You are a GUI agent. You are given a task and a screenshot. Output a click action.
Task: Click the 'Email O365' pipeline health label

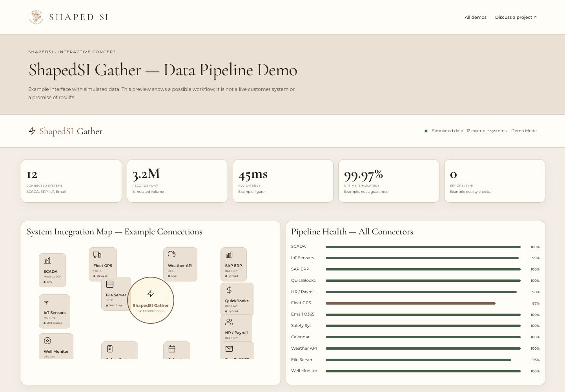tap(303, 314)
